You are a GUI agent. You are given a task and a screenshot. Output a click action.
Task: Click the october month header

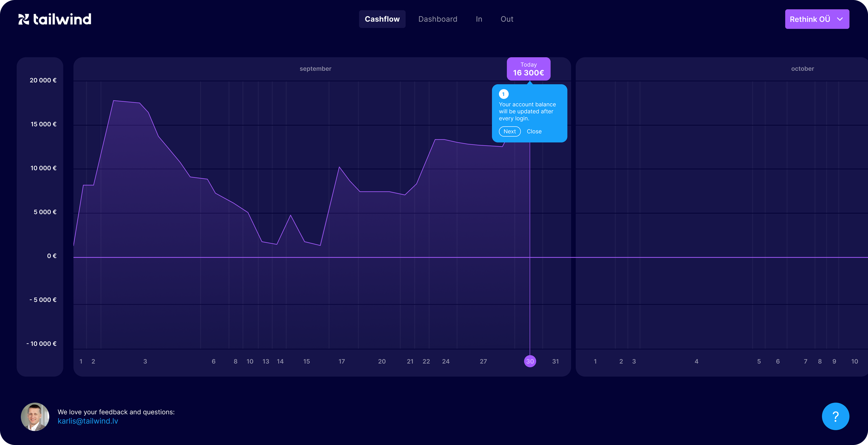click(802, 69)
